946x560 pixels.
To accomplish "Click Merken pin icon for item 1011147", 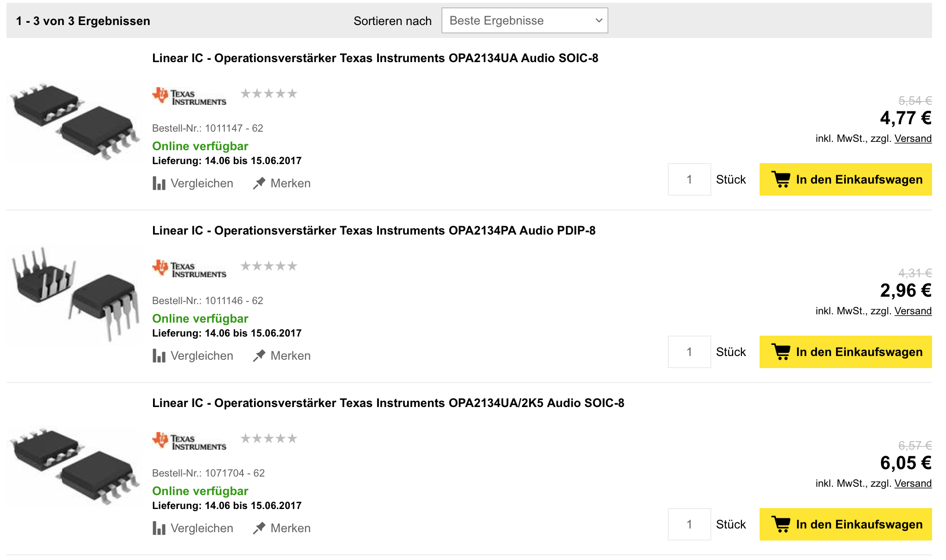I will point(259,183).
